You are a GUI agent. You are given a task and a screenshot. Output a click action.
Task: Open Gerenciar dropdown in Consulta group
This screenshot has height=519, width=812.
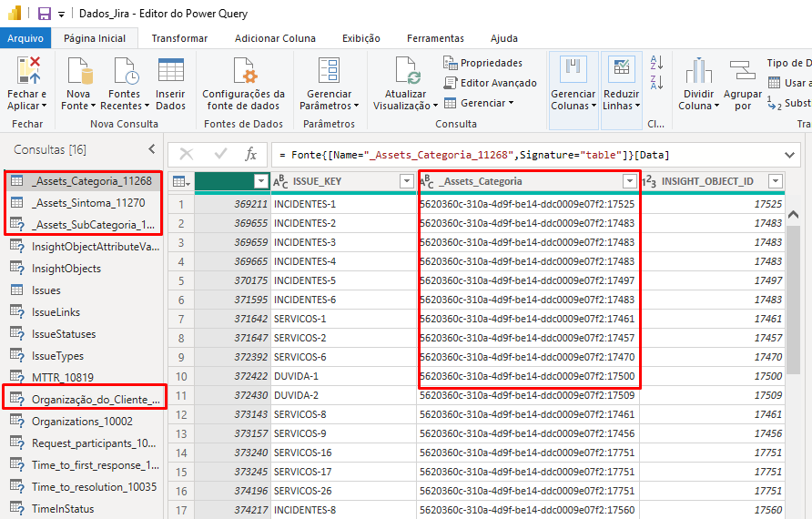(x=479, y=103)
